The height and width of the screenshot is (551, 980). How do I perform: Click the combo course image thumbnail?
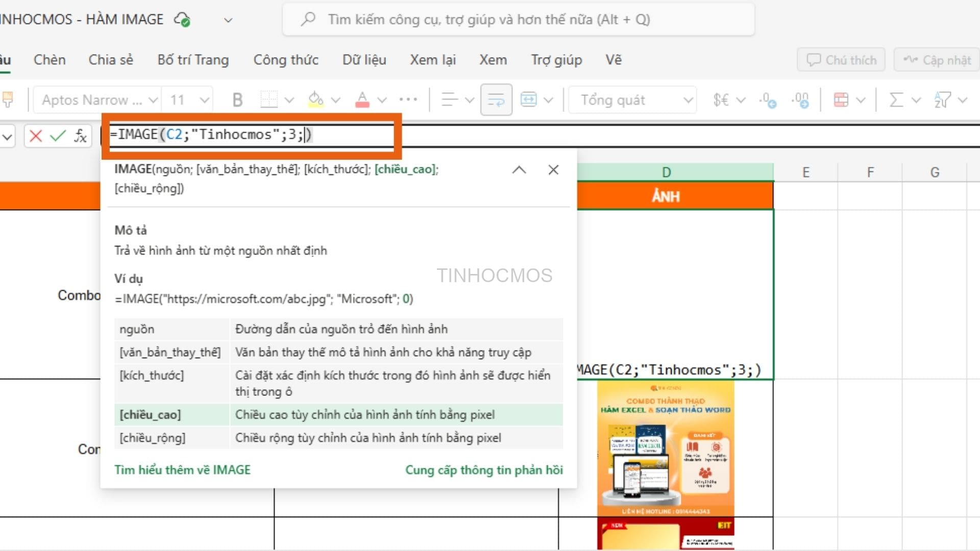point(666,449)
